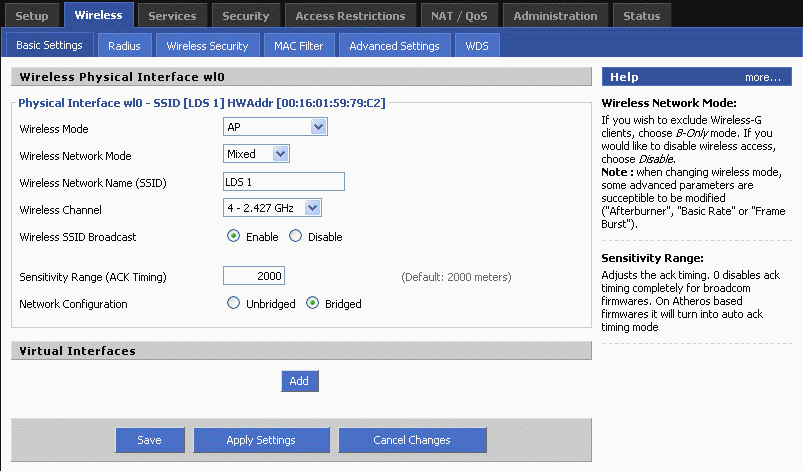Open the Wireless Mode dropdown
The width and height of the screenshot is (803, 471).
click(275, 127)
